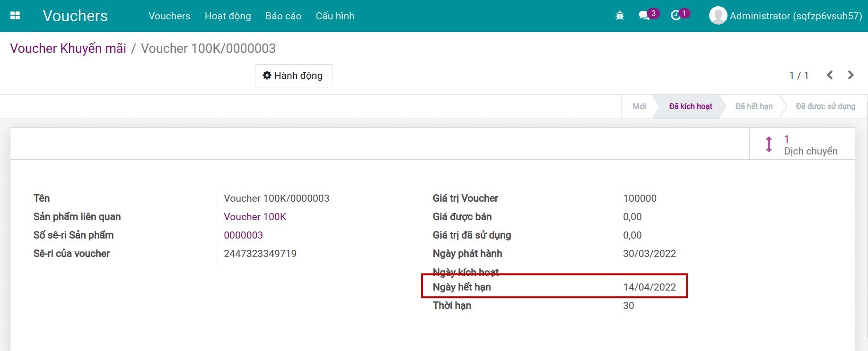The width and height of the screenshot is (868, 351).
Task: Open the conversations chat icon
Action: click(644, 16)
